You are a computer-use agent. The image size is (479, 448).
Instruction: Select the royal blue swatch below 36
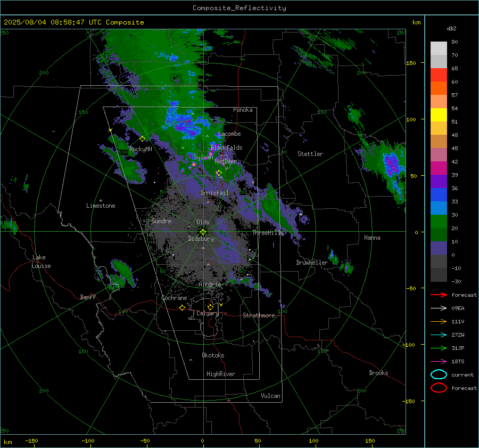click(439, 195)
